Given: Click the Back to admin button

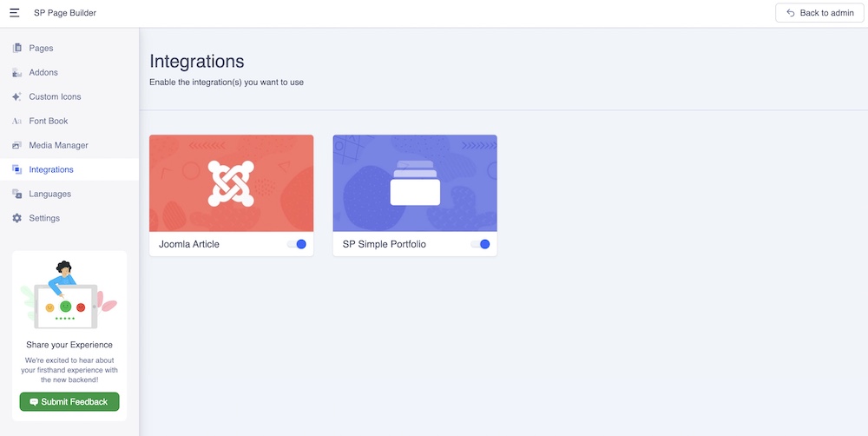Looking at the screenshot, I should click(x=819, y=13).
